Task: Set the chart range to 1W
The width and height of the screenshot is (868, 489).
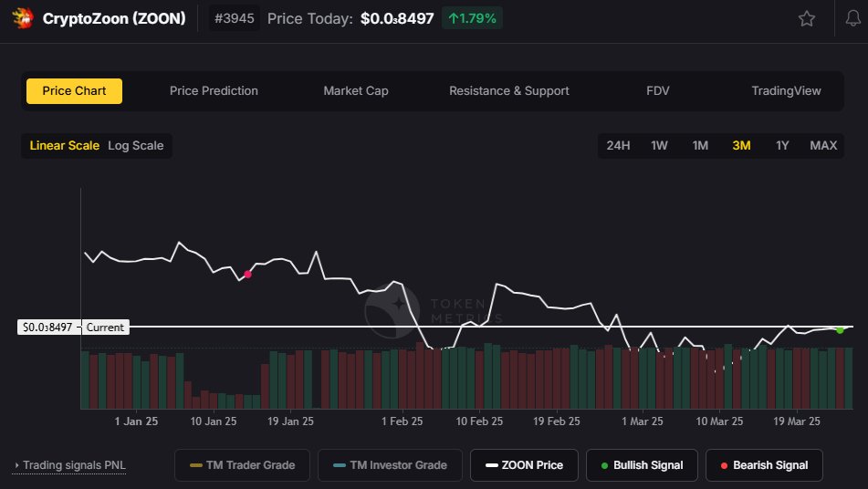Action: pos(659,145)
